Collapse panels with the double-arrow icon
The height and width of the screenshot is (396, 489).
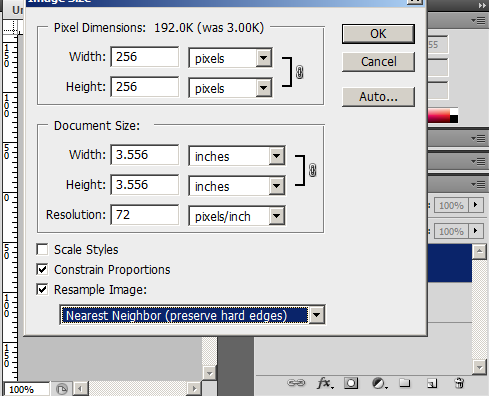(482, 5)
